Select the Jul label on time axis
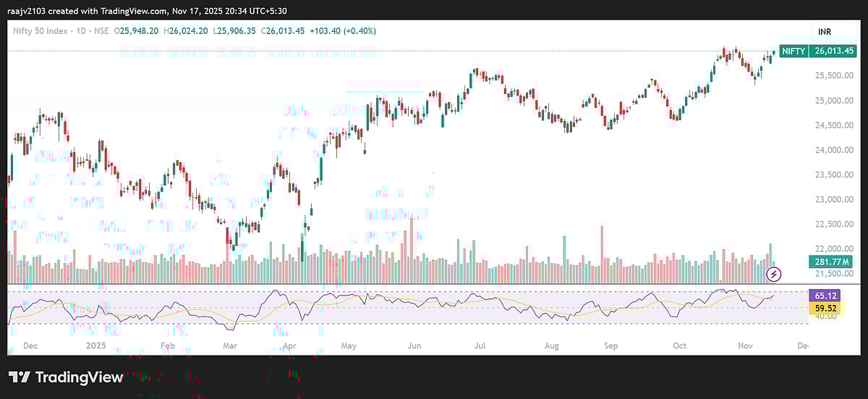This screenshot has width=868, height=399. click(x=480, y=346)
